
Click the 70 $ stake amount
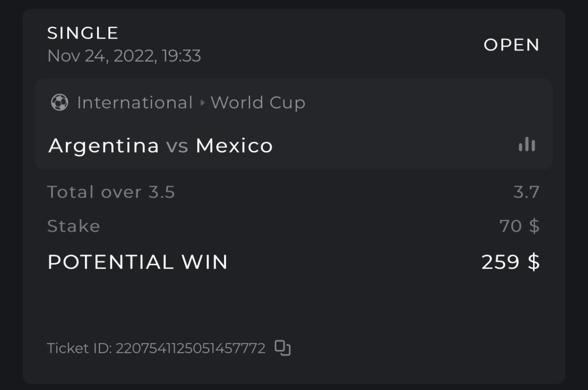(519, 226)
